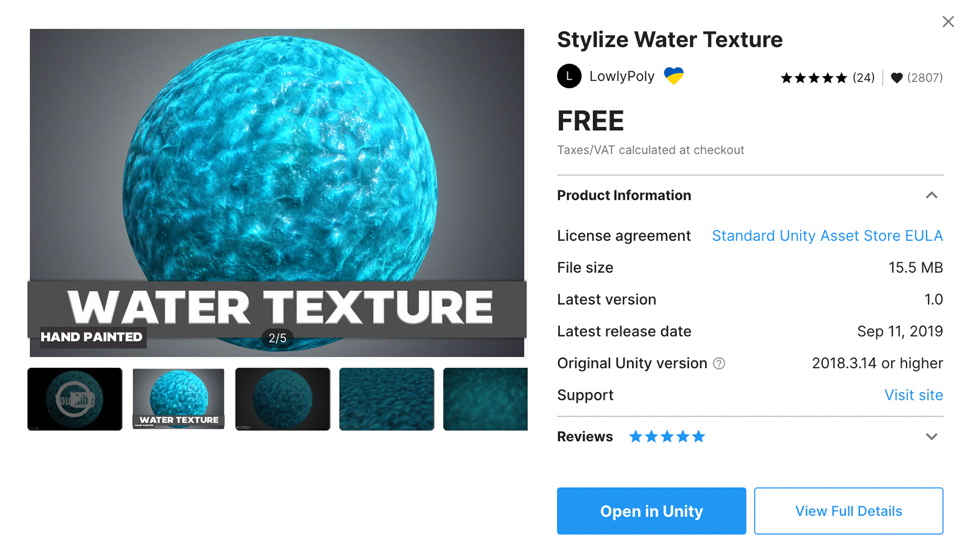Screen dimensions: 969x560
Task: Open the Visit site support link
Action: 913,395
